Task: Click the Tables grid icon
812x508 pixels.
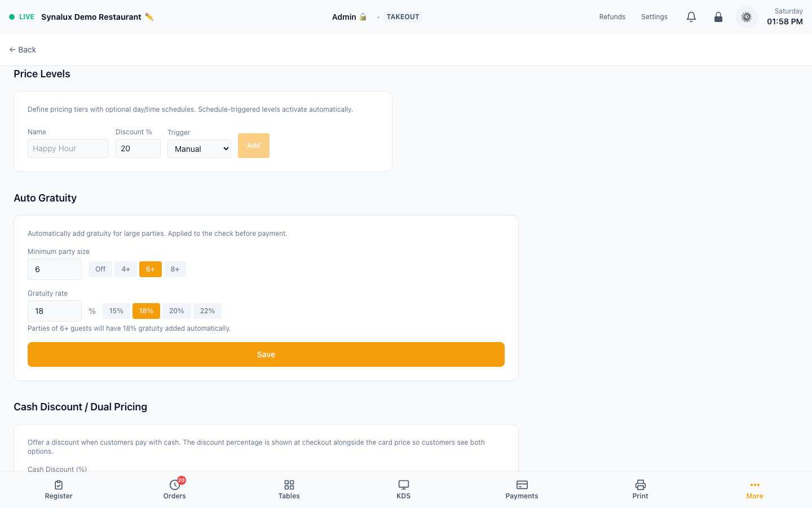Action: [x=289, y=485]
